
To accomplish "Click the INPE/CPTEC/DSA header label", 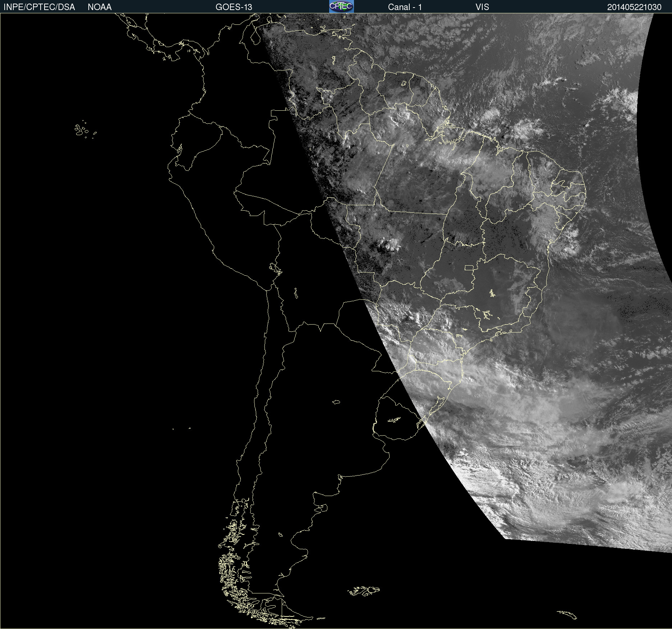I will tap(39, 7).
